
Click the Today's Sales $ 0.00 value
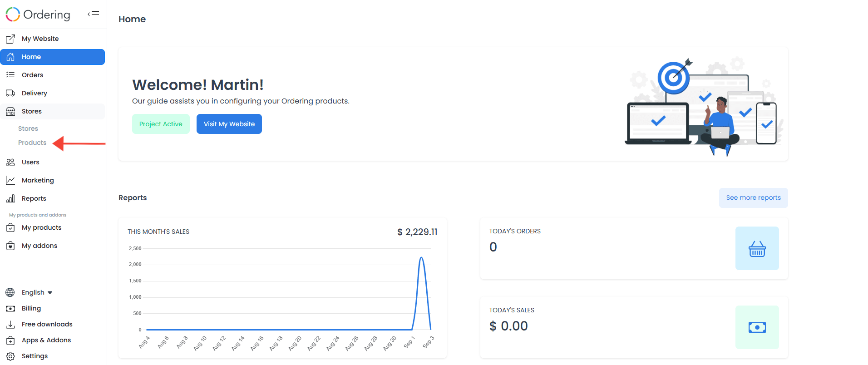(x=508, y=326)
